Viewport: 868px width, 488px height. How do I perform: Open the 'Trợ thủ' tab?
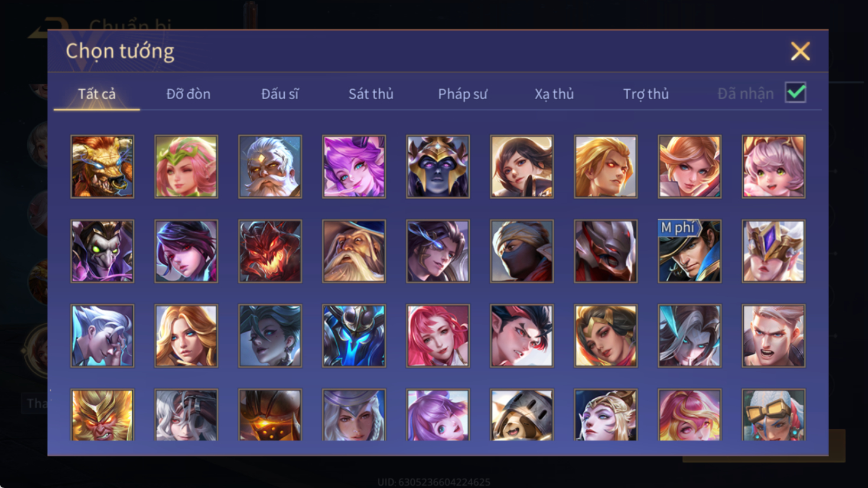646,94
